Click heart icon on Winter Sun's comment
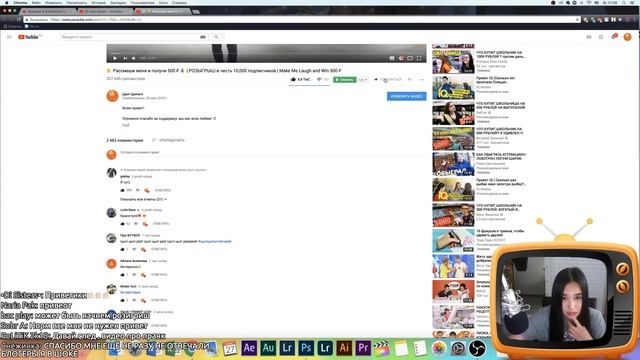Image resolution: width=640 pixels, height=360 pixels. click(x=143, y=300)
